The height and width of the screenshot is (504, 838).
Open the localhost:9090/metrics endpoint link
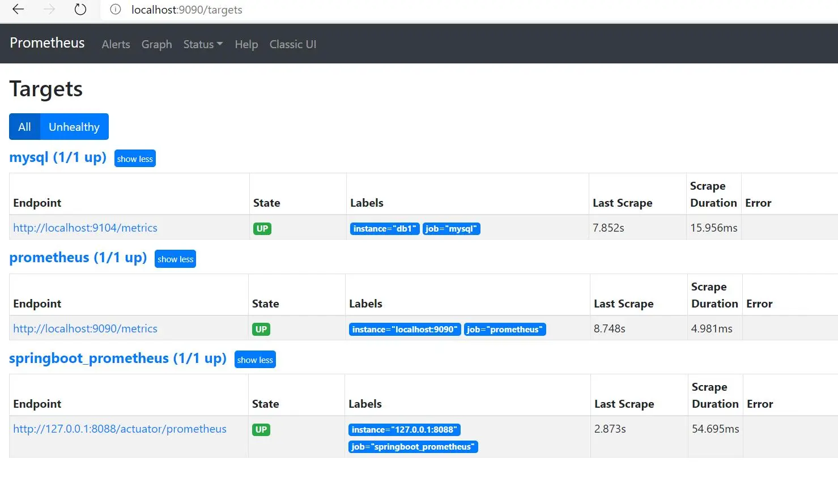point(85,328)
